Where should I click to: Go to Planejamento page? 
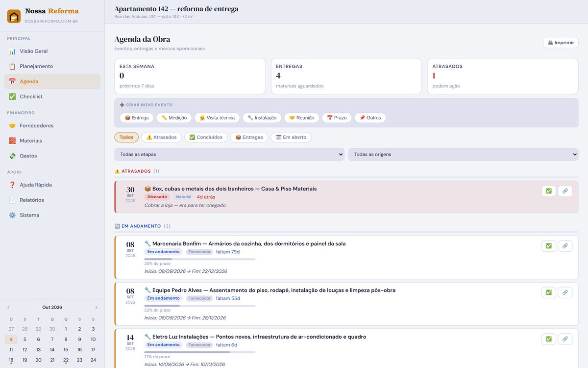coord(52,66)
